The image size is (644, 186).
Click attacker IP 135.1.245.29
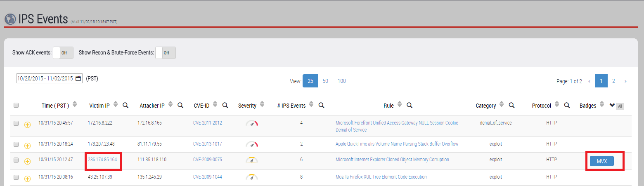tap(149, 177)
